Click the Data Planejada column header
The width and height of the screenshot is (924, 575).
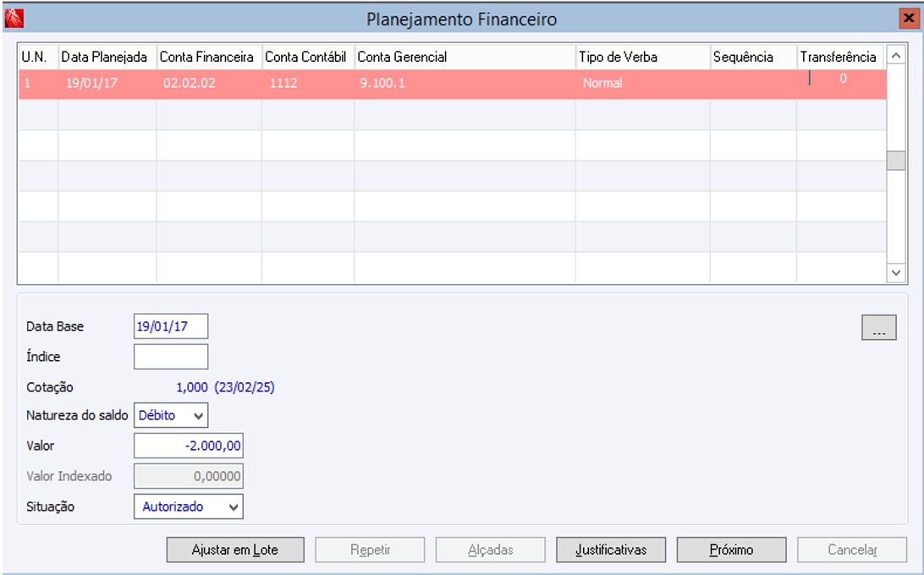point(107,57)
